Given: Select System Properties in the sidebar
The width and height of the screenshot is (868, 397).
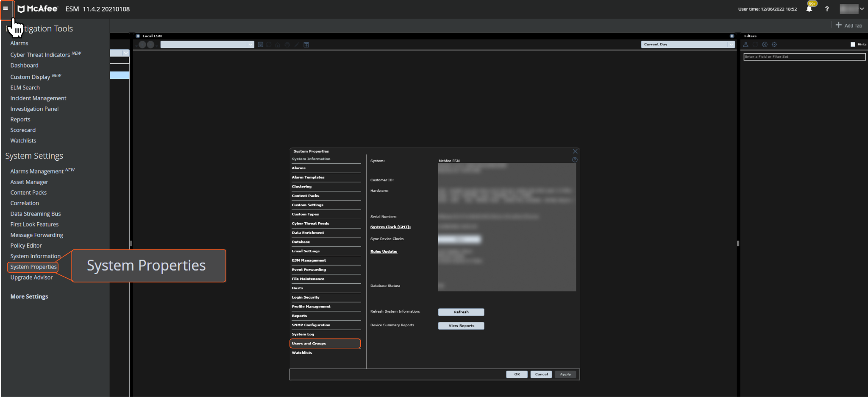Looking at the screenshot, I should click(x=33, y=267).
